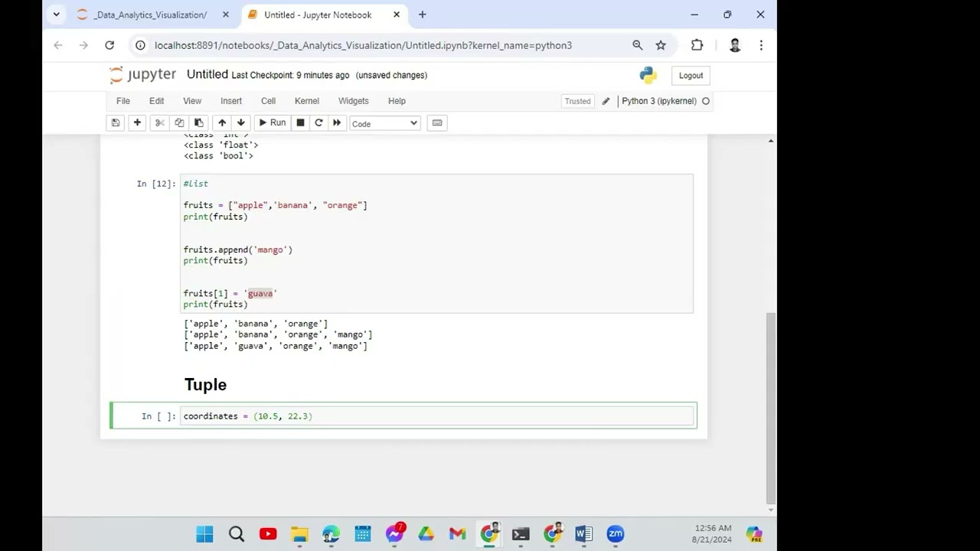The width and height of the screenshot is (980, 551).
Task: Open Google Drive from the taskbar
Action: click(426, 534)
